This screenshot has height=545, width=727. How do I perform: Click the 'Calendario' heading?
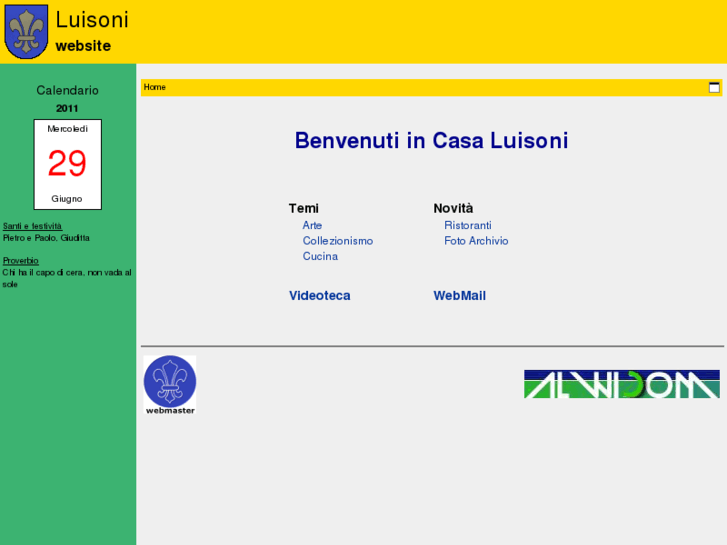point(67,90)
